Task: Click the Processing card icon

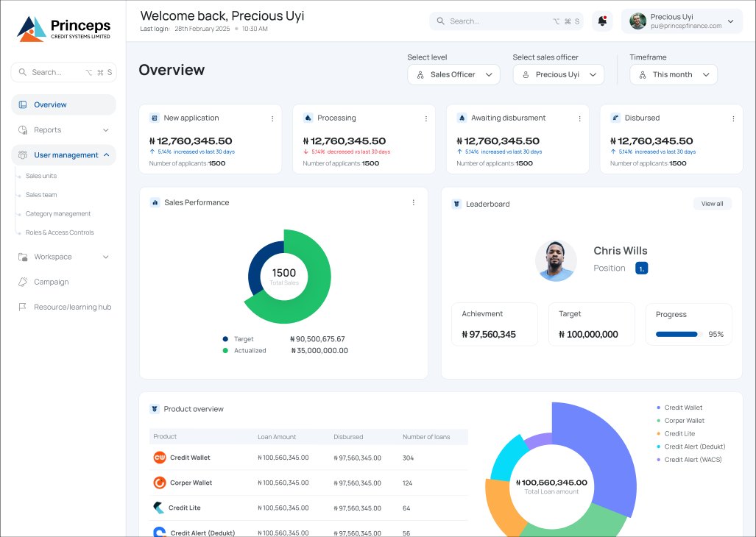Action: (308, 118)
